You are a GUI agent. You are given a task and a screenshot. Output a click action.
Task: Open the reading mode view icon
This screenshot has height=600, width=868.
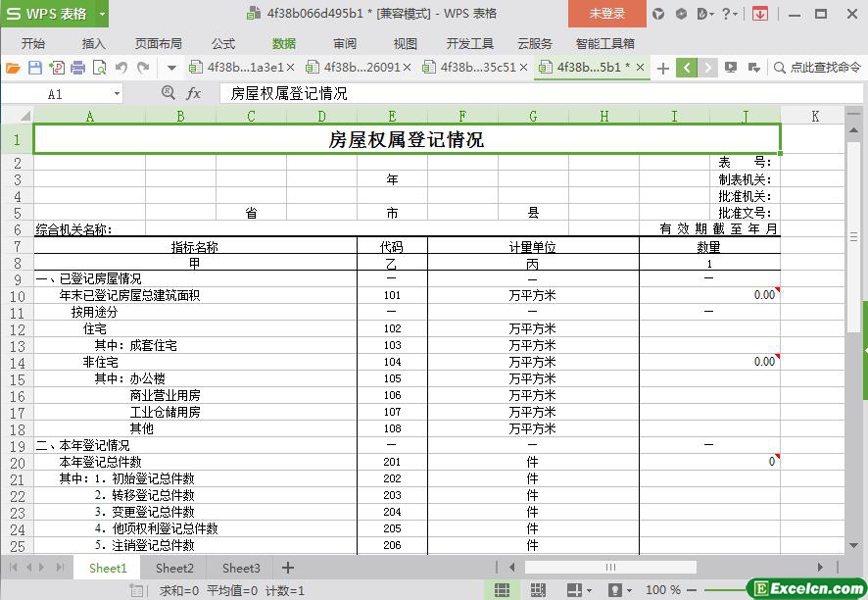pos(574,590)
